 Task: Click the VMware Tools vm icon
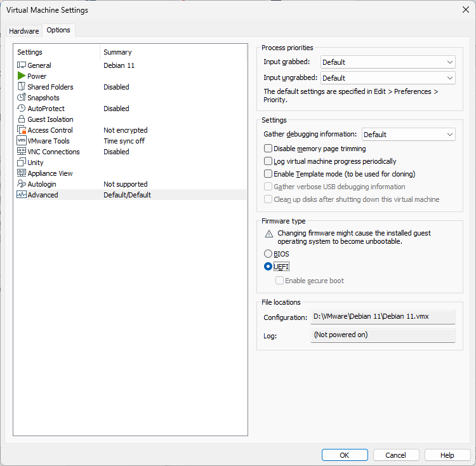(21, 140)
